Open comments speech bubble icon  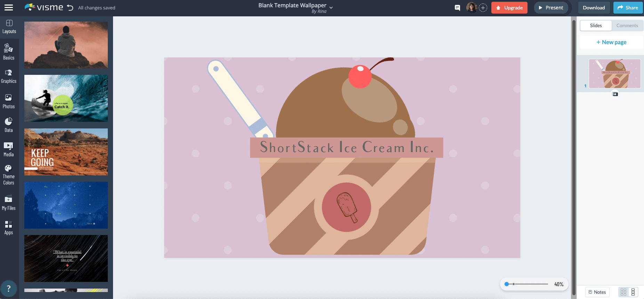click(x=457, y=8)
